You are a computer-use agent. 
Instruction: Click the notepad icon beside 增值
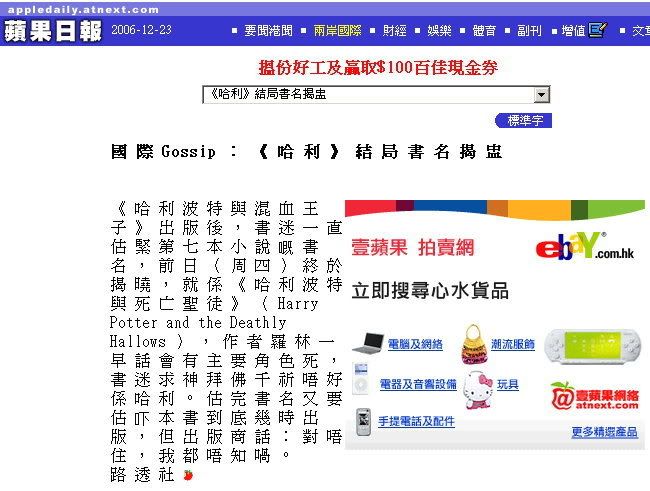598,29
